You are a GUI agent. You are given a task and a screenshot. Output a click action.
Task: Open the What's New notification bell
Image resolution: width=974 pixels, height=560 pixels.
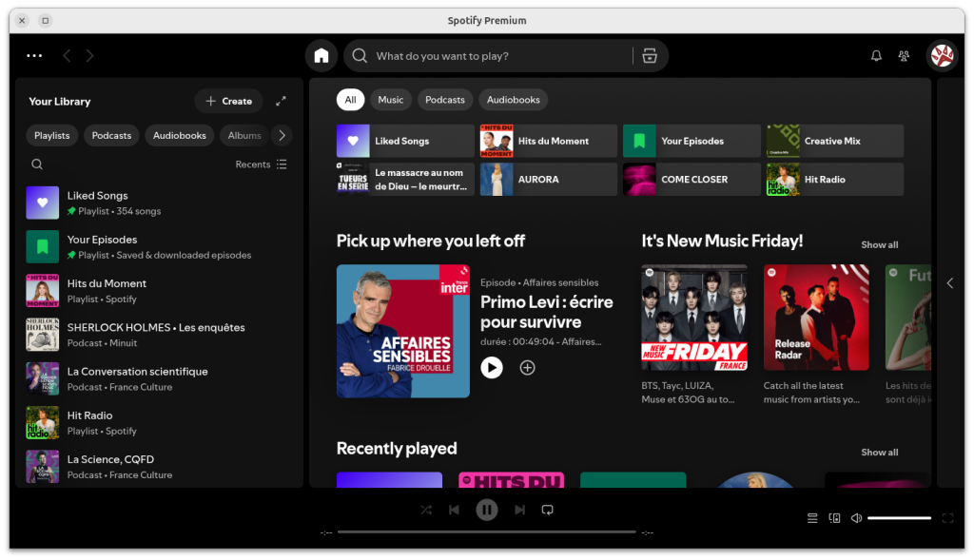click(876, 56)
